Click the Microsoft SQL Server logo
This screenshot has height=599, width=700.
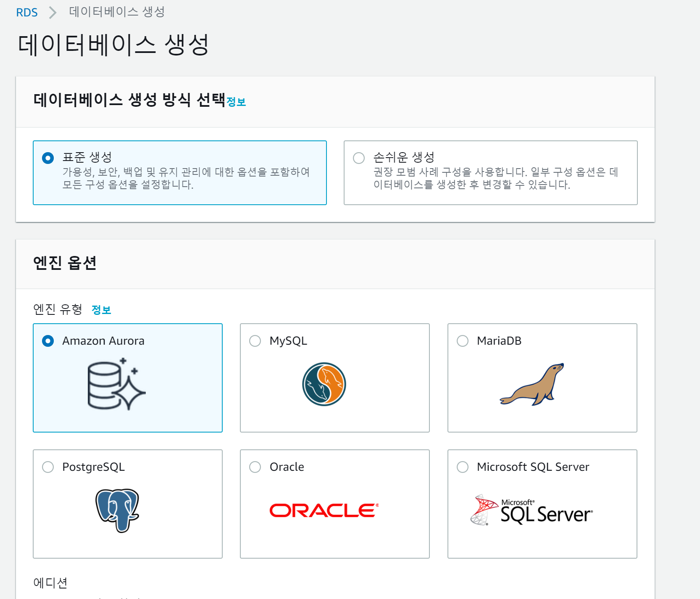(x=532, y=510)
